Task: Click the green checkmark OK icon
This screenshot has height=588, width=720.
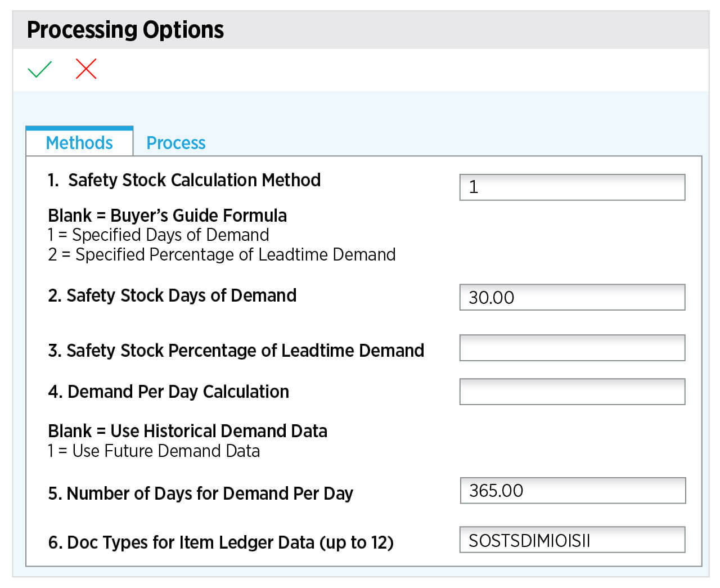Action: pos(39,69)
